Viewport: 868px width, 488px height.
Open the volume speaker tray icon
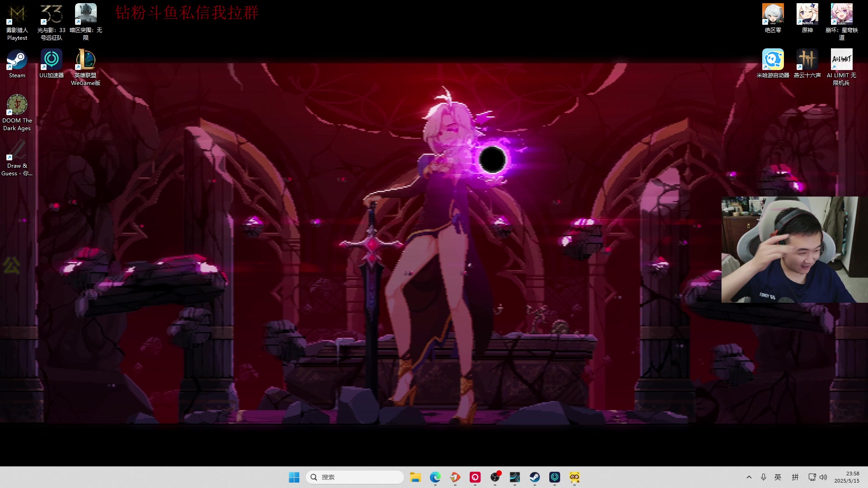pyautogui.click(x=823, y=477)
